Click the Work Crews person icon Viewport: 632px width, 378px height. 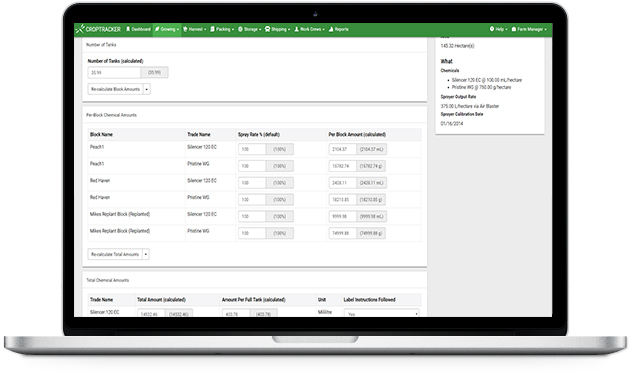297,29
